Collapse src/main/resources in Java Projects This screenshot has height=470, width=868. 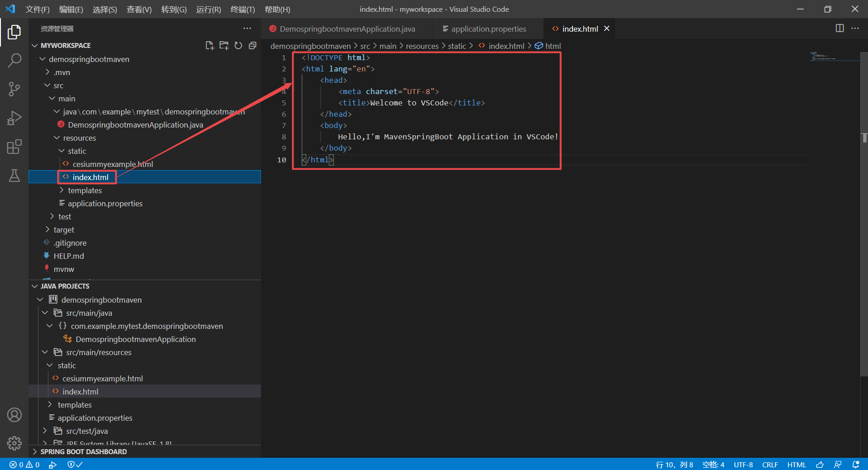(45, 352)
